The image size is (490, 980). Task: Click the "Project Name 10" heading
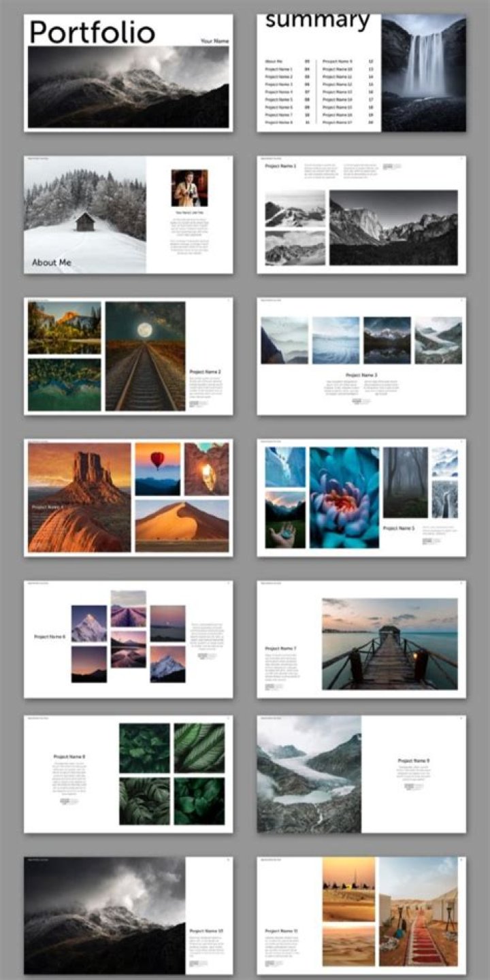coord(206,930)
